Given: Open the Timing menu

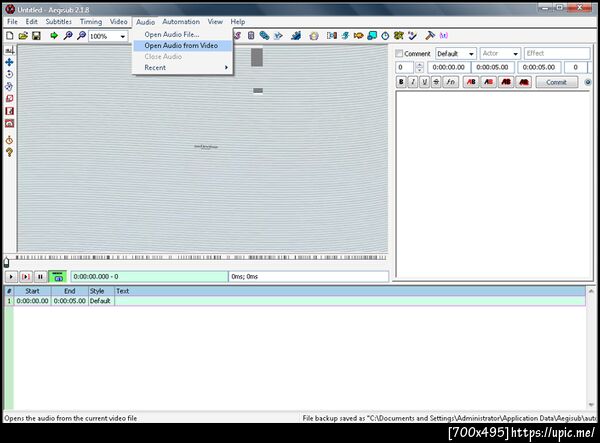Looking at the screenshot, I should pyautogui.click(x=91, y=22).
